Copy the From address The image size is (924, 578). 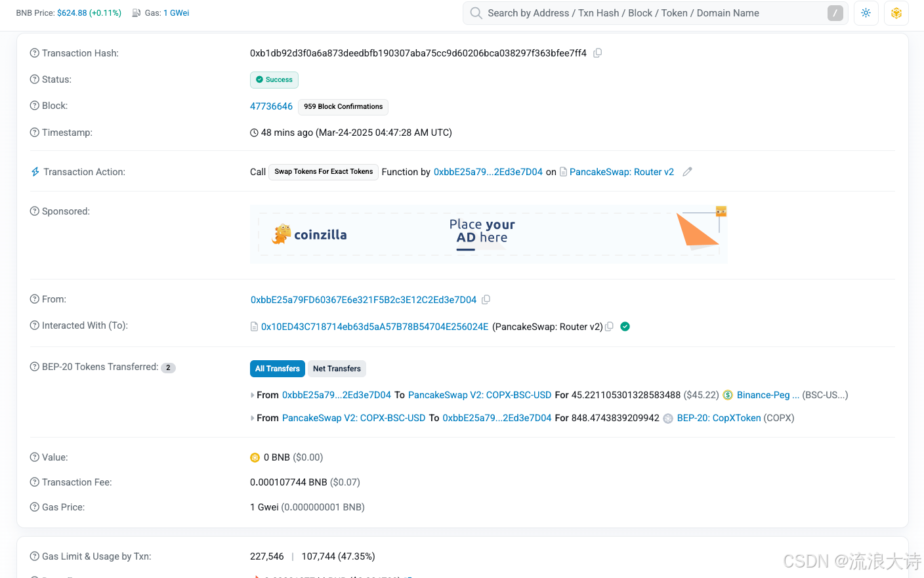click(x=486, y=300)
